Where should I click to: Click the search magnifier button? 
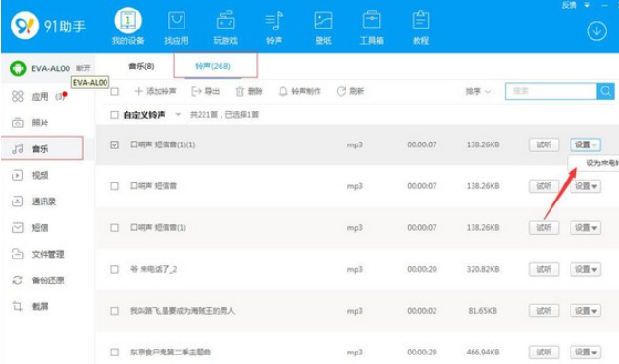coord(606,91)
